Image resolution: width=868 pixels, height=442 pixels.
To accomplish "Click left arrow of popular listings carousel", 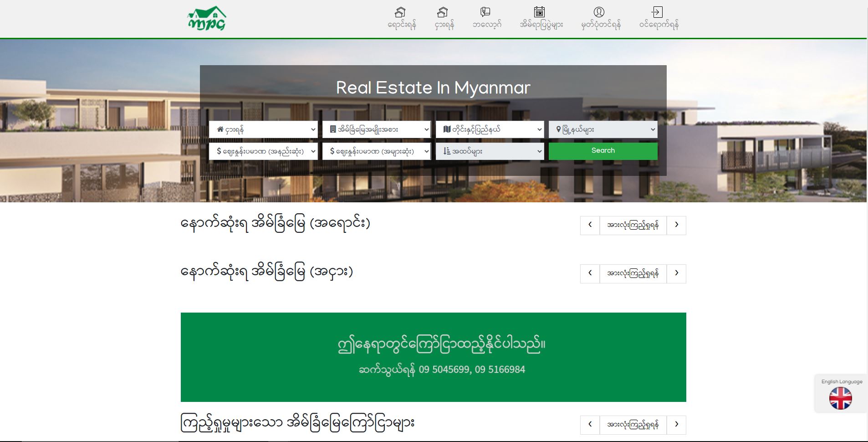I will [590, 424].
